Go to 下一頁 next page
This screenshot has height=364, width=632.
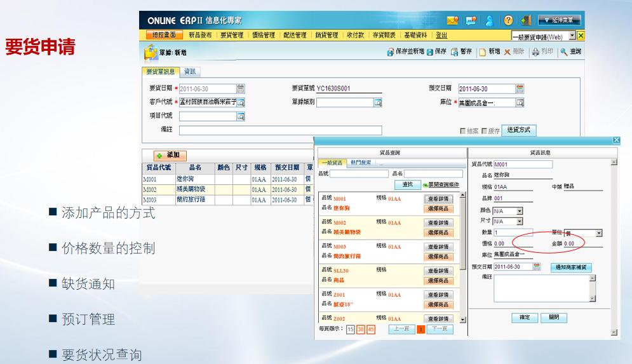coord(440,329)
